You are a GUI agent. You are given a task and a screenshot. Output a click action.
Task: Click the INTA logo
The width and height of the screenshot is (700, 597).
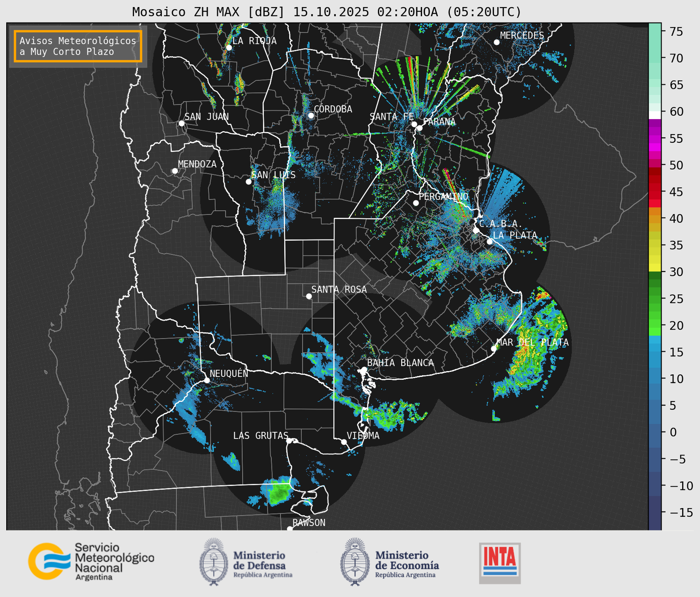[x=500, y=563]
